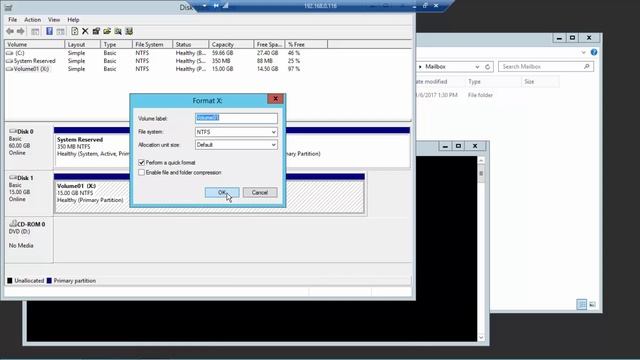Click the Size column header in Explorer window

540,82
